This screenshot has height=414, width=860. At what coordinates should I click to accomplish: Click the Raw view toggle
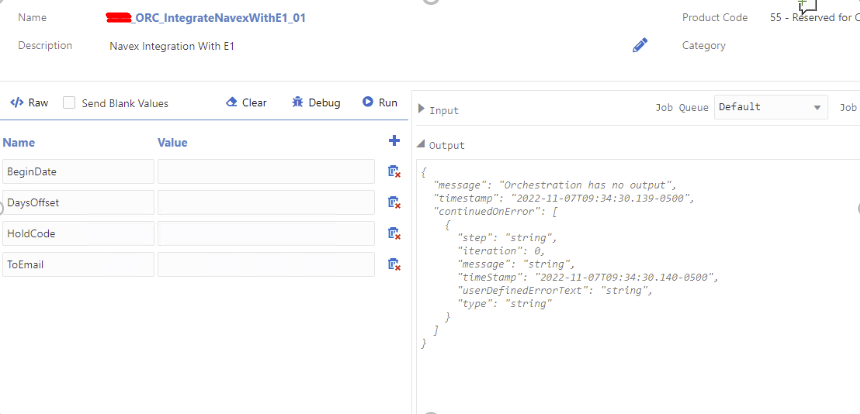29,103
